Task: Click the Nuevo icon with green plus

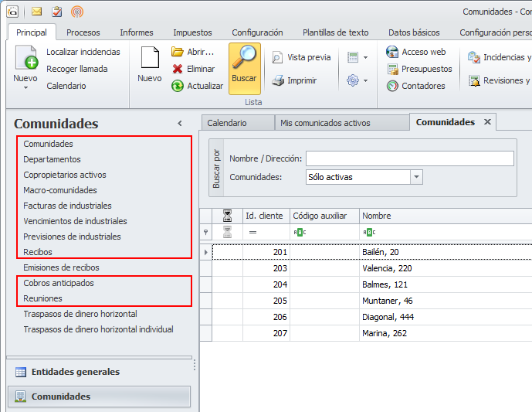Action: tap(26, 57)
